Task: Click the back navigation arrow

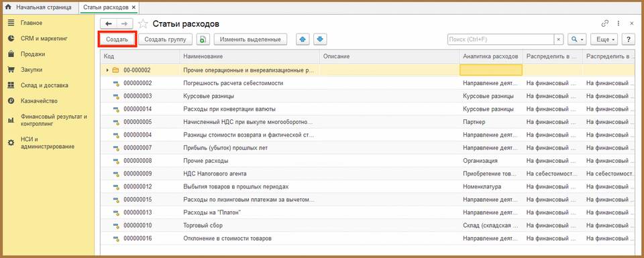Action: pos(109,24)
